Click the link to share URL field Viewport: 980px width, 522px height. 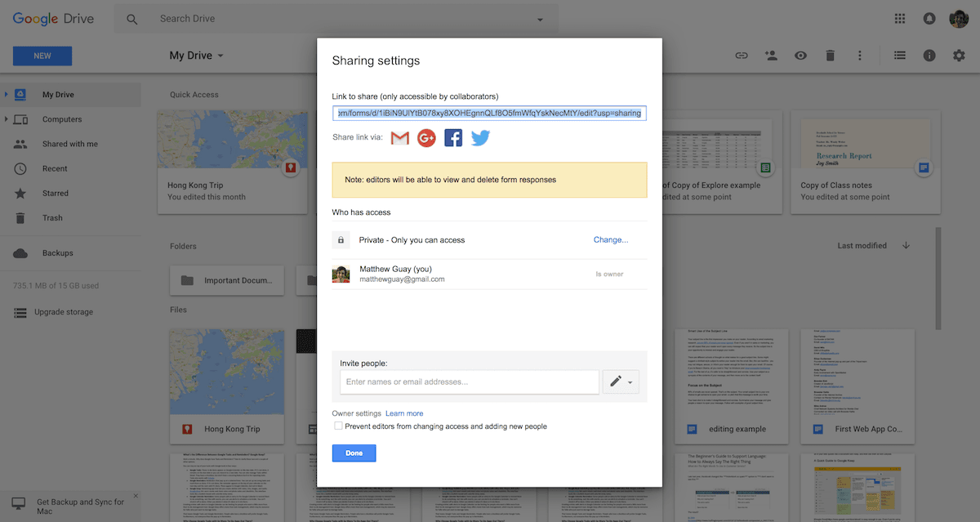(489, 113)
